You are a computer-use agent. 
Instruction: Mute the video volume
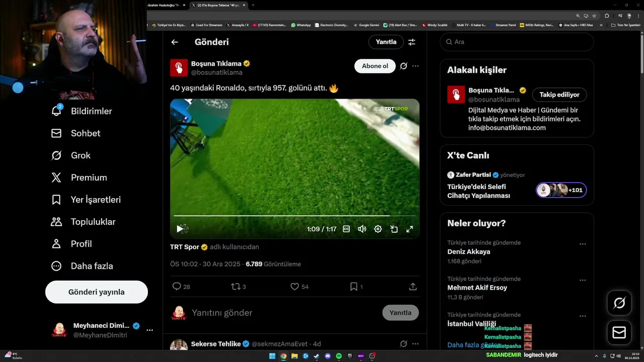tap(362, 229)
